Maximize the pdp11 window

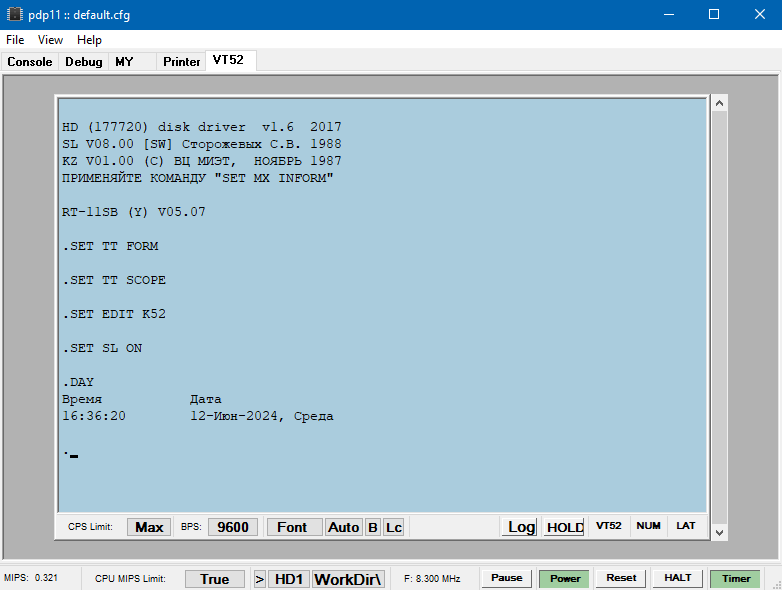[714, 14]
